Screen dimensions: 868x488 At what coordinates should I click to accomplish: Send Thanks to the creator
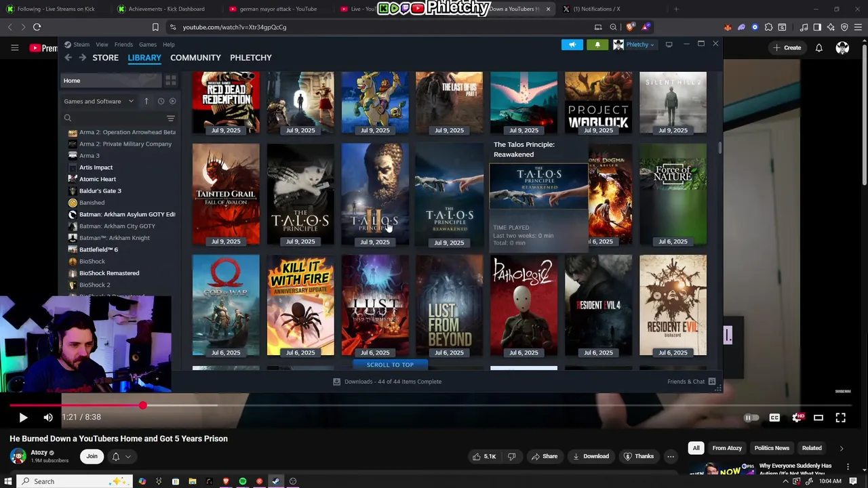(x=639, y=456)
